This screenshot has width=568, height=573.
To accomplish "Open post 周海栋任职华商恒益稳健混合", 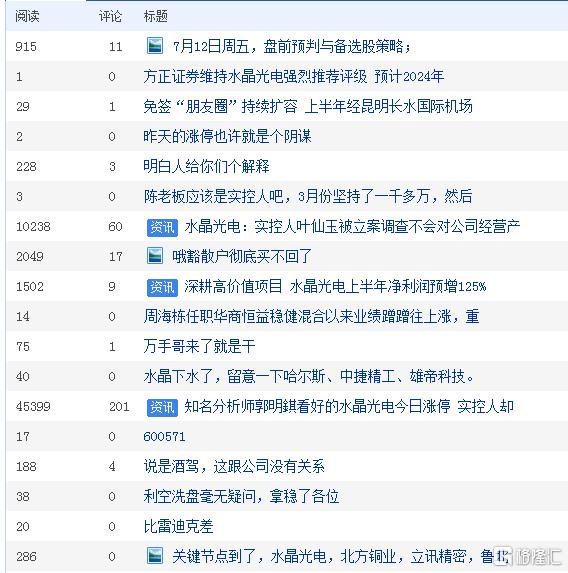I will click(311, 316).
